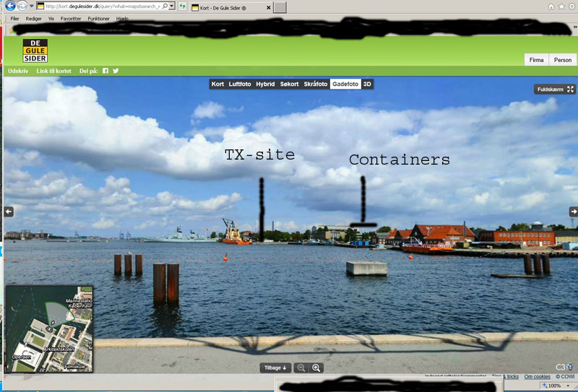
Task: Open the recent pages dropdown beside Forward
Action: (x=31, y=6)
